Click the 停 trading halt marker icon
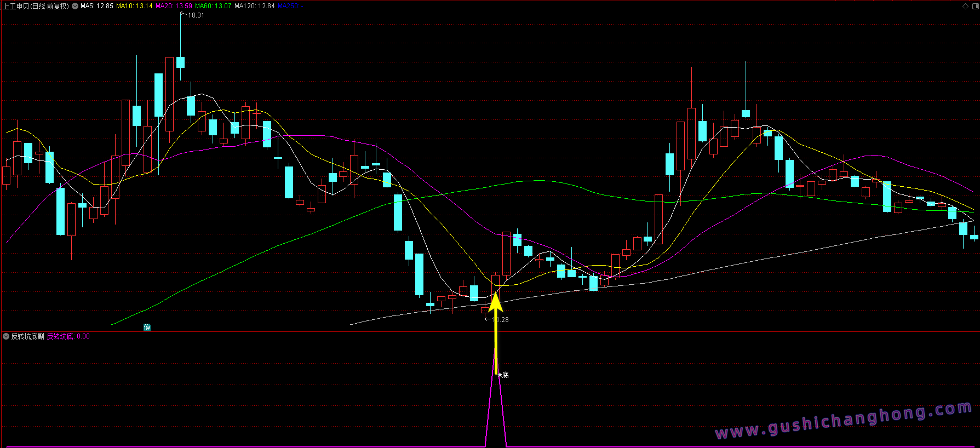The height and width of the screenshot is (448, 980). click(x=147, y=327)
